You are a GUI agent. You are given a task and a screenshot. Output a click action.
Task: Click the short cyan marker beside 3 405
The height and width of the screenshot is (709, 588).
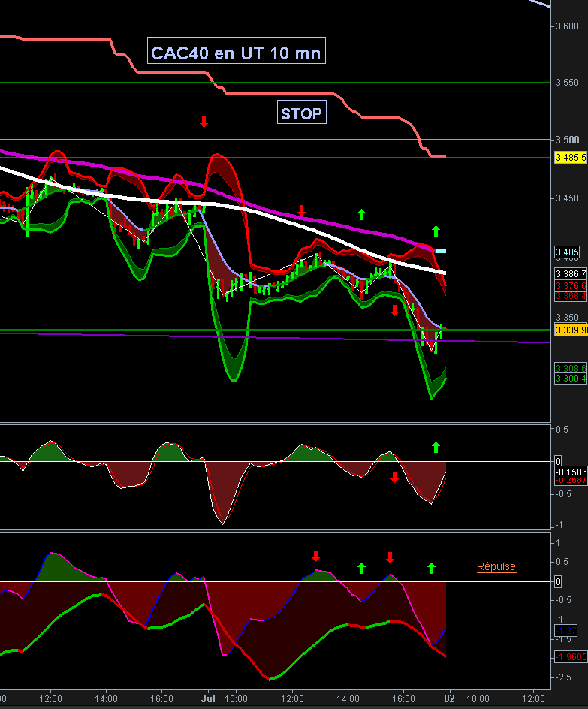tap(441, 251)
